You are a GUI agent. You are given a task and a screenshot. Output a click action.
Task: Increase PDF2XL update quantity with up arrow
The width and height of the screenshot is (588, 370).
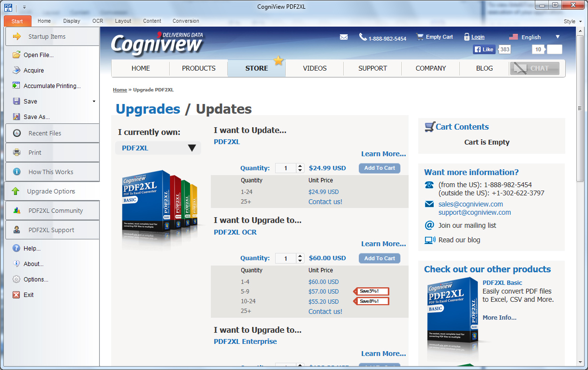[x=300, y=165]
